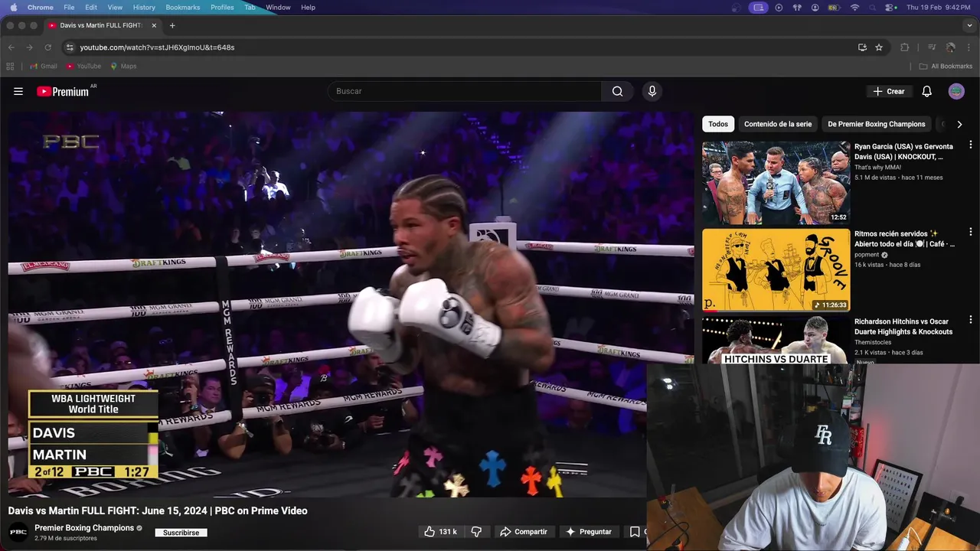This screenshot has width=980, height=551.
Task: Reload the page
Action: 47,47
